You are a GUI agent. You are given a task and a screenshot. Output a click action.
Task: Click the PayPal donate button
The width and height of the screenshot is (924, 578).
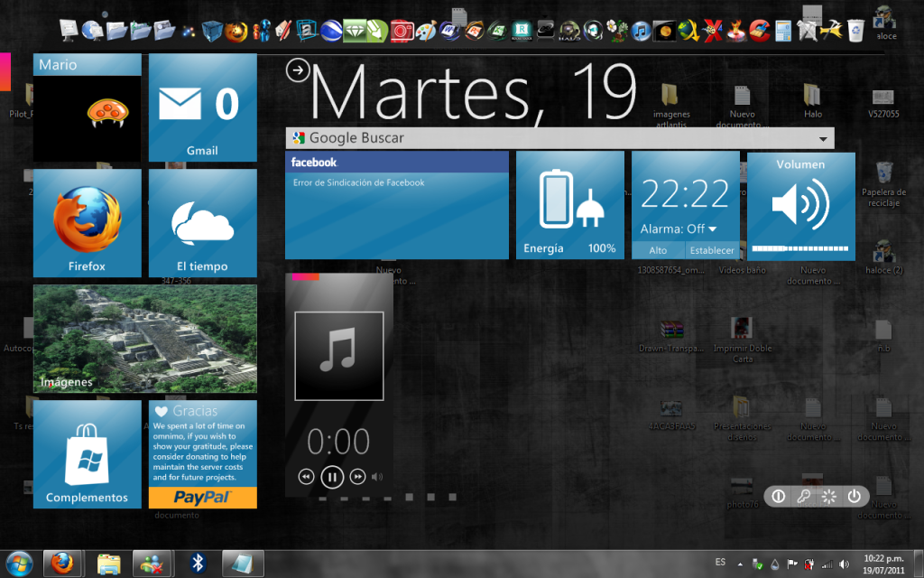(203, 498)
